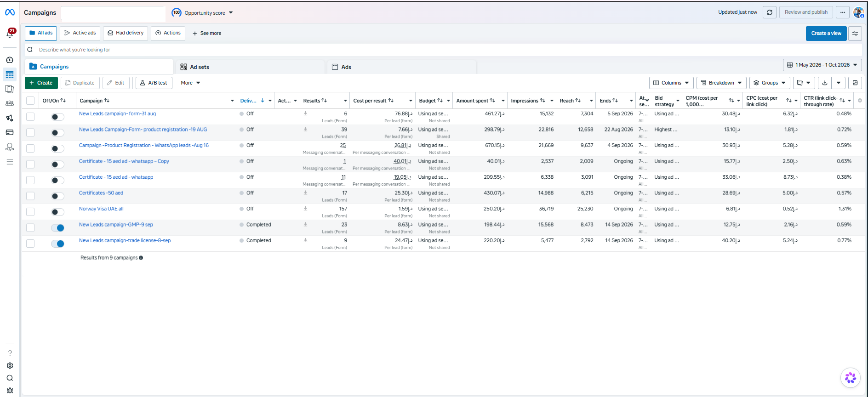Open Settings gear icon in sidebar

coord(10,366)
